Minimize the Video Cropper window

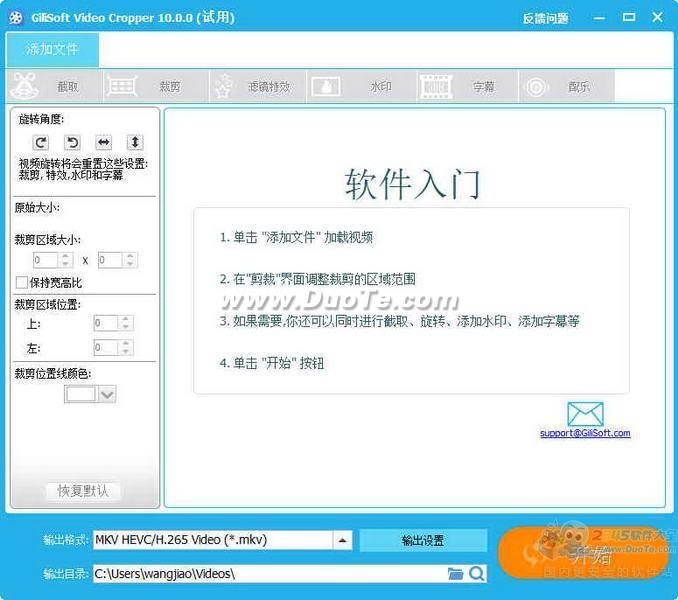(x=599, y=18)
